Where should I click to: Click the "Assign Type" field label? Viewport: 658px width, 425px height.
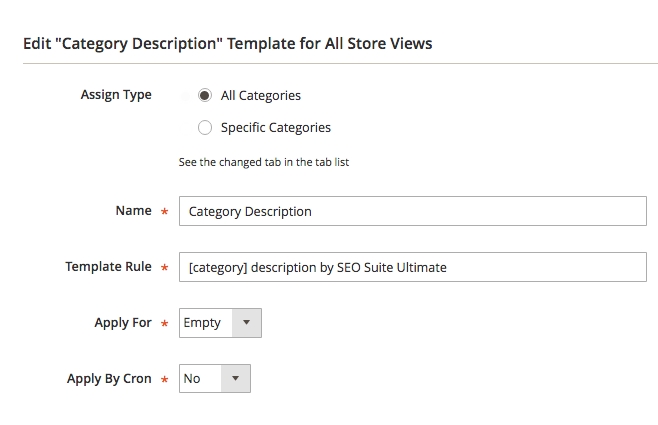click(115, 95)
